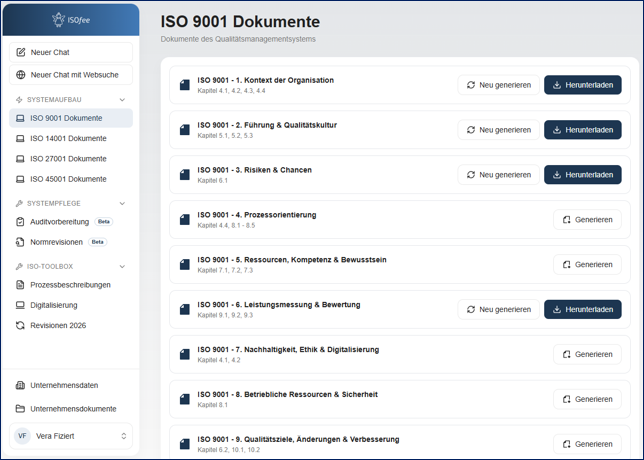Open Normrevisionen beta page
This screenshot has height=460, width=644.
click(71, 242)
